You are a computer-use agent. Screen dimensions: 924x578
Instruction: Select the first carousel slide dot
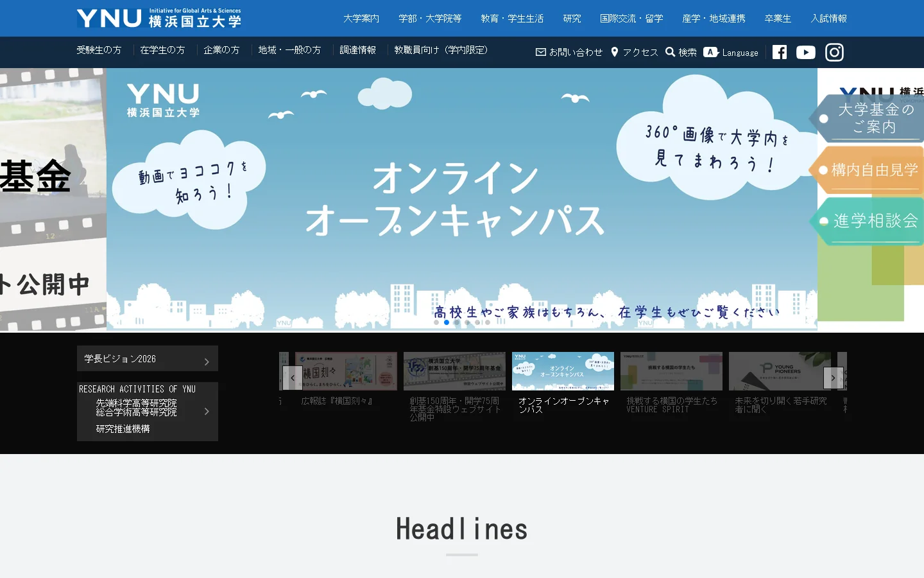coord(436,322)
